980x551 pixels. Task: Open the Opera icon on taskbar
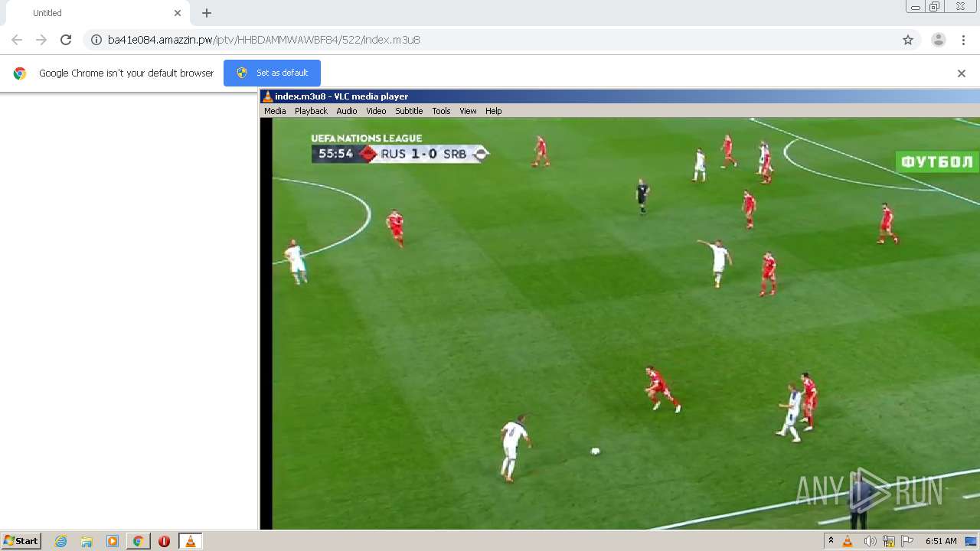point(164,541)
